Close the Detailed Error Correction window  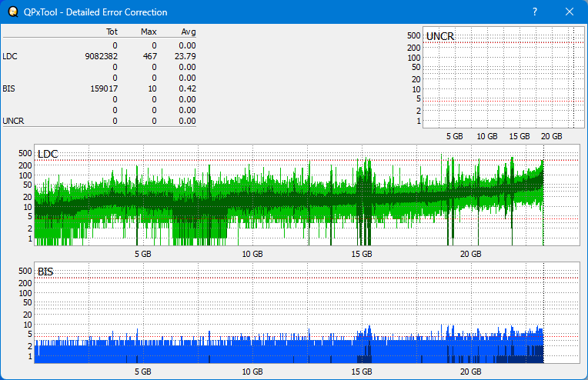(x=570, y=12)
